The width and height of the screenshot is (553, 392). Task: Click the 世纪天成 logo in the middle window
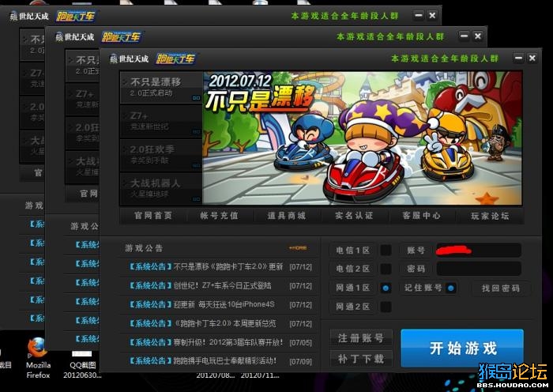pos(75,36)
